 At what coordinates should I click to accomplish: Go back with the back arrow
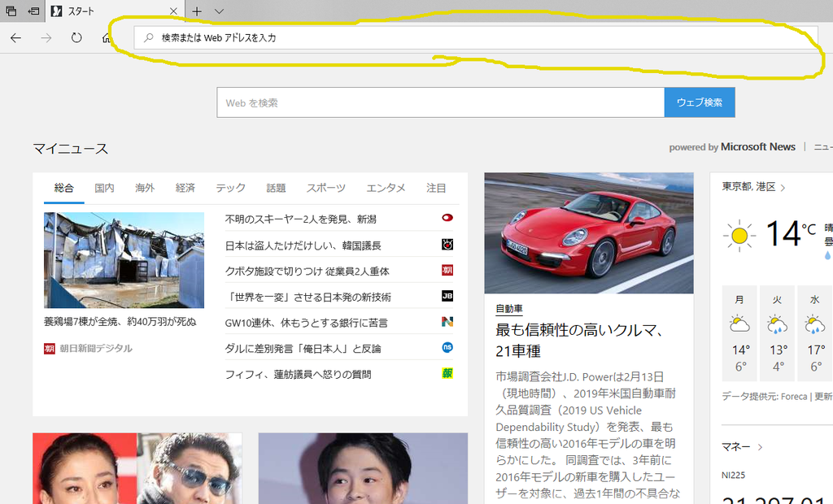pyautogui.click(x=16, y=37)
